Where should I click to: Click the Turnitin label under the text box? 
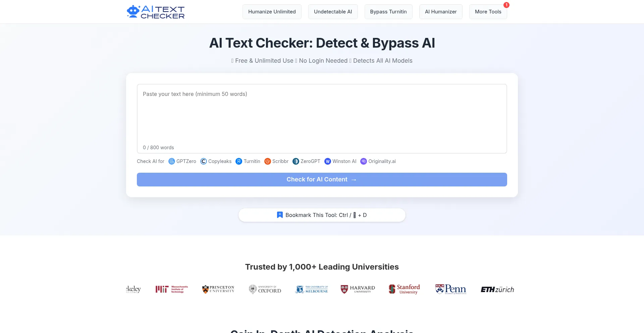[252, 161]
